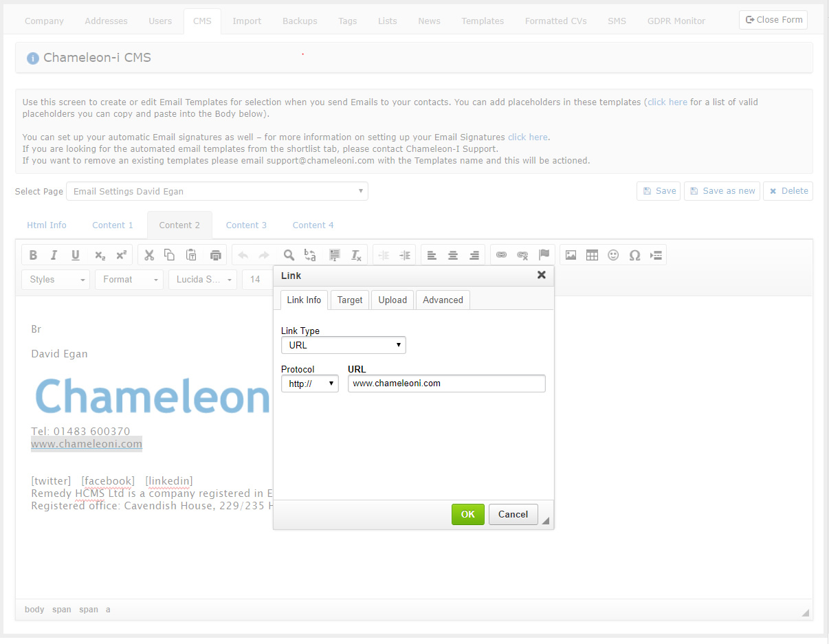Click the remove format icon
Viewport: 829px width, 644px height.
(356, 255)
